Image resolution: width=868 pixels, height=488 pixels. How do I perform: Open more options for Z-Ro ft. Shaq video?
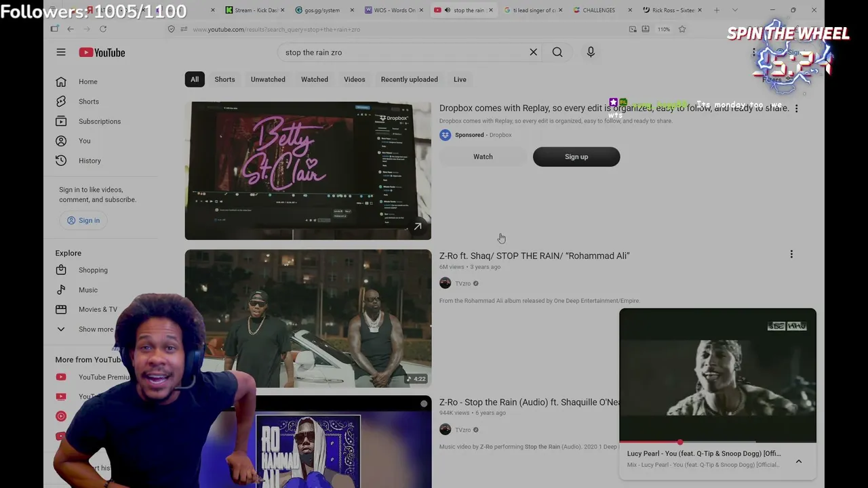point(791,254)
